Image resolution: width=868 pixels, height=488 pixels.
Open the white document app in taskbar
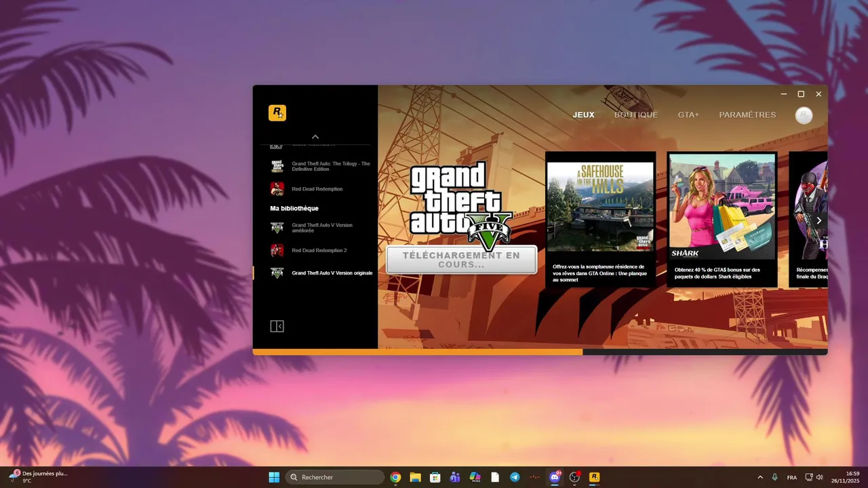click(495, 477)
